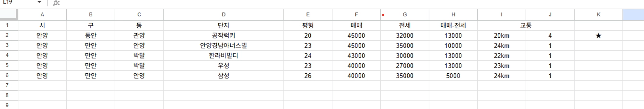The height and width of the screenshot is (109, 644).
Task: Click the select-all corner box
Action: pyautogui.click(x=9, y=15)
